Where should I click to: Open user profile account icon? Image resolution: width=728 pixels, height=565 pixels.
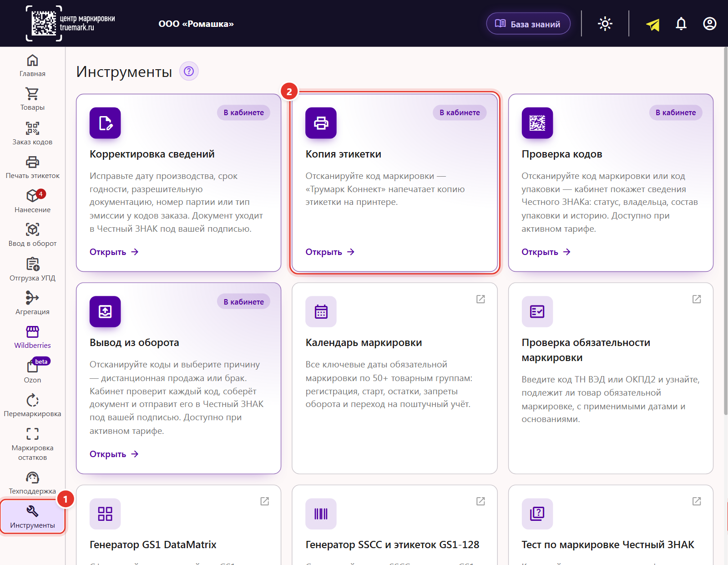pos(710,24)
